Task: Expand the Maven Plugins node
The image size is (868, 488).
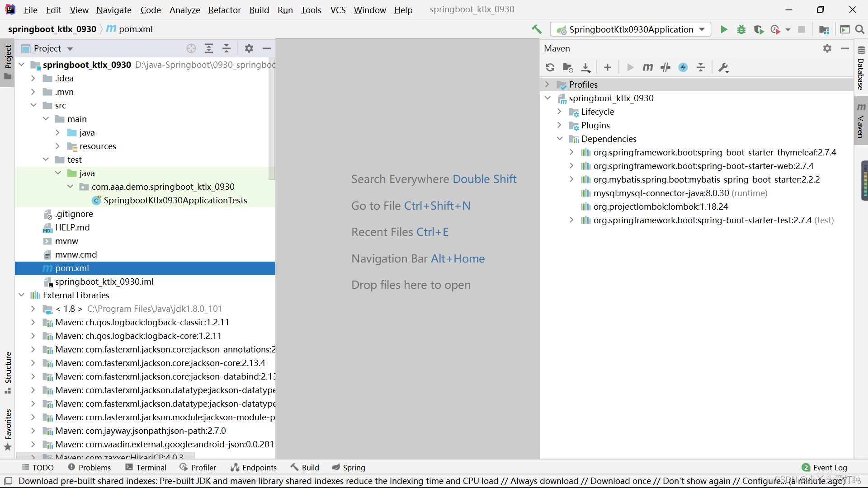Action: coord(559,125)
